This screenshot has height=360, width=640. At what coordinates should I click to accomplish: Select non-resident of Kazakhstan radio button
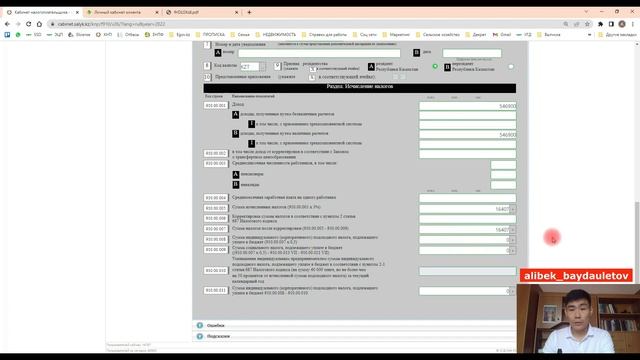511,66
